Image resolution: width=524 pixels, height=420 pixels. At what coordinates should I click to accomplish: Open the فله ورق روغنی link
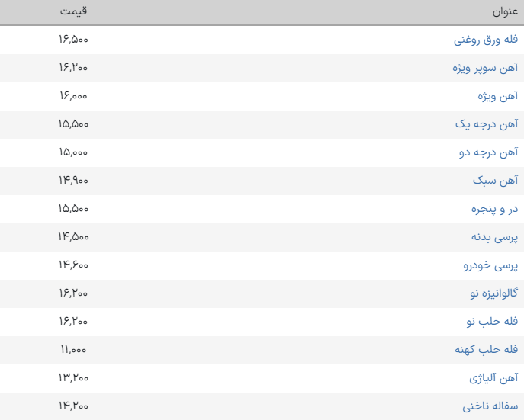tap(486, 40)
